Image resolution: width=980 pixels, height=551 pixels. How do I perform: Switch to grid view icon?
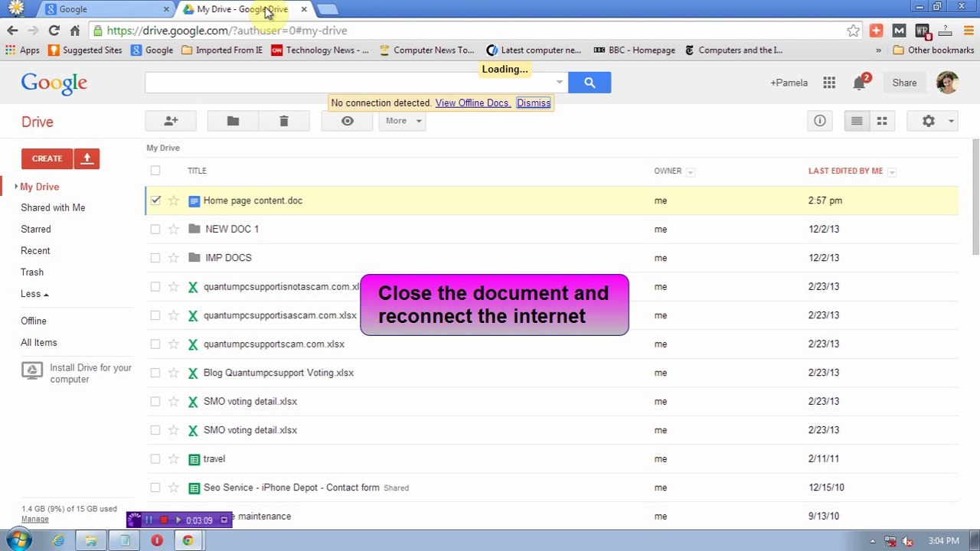pos(882,121)
